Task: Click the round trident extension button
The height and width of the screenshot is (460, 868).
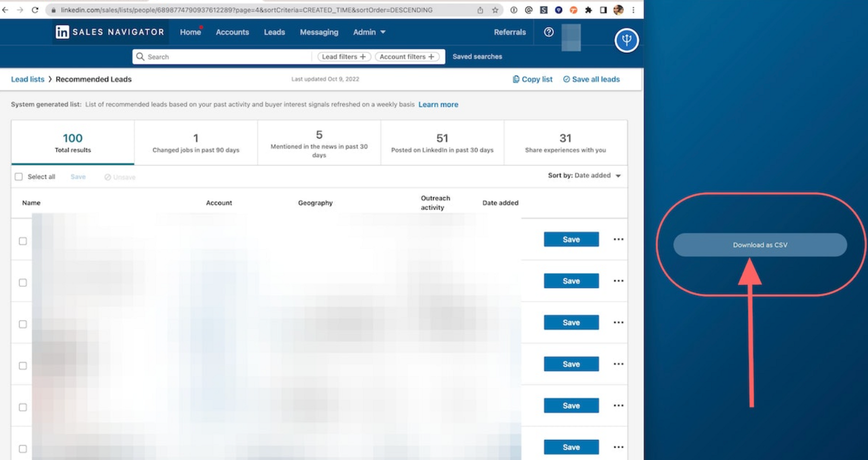Action: (626, 40)
